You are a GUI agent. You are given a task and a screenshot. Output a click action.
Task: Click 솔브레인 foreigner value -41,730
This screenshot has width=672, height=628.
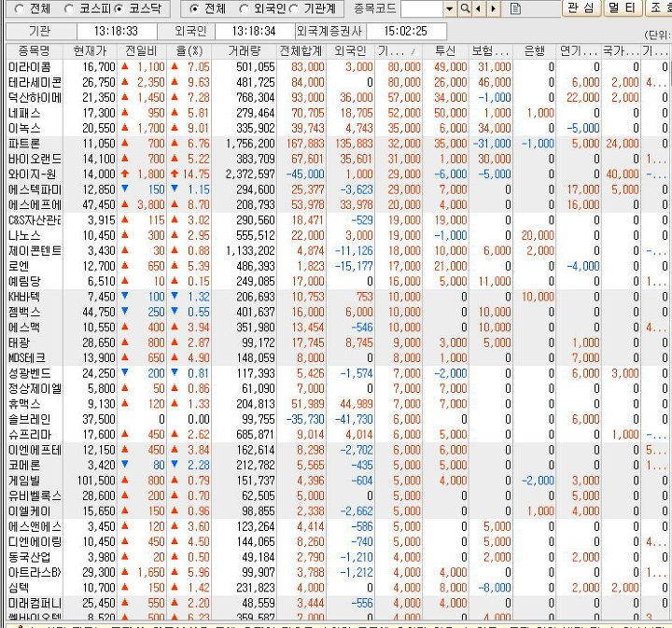click(354, 419)
